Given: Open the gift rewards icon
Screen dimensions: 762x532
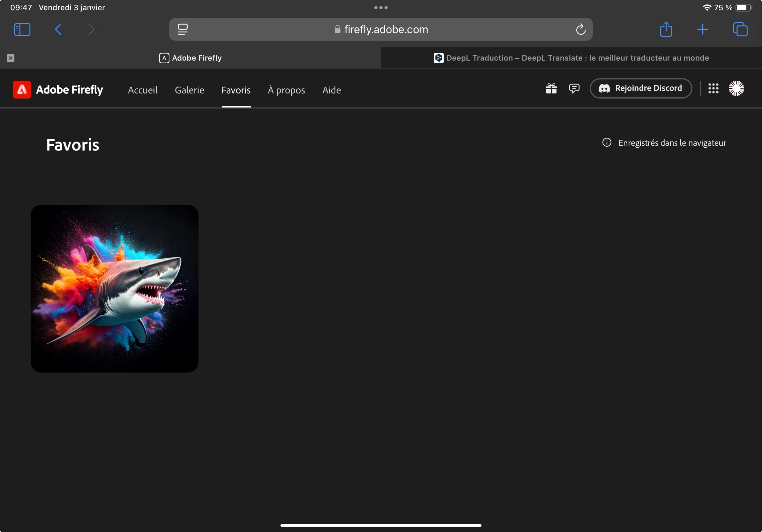Looking at the screenshot, I should coord(551,89).
